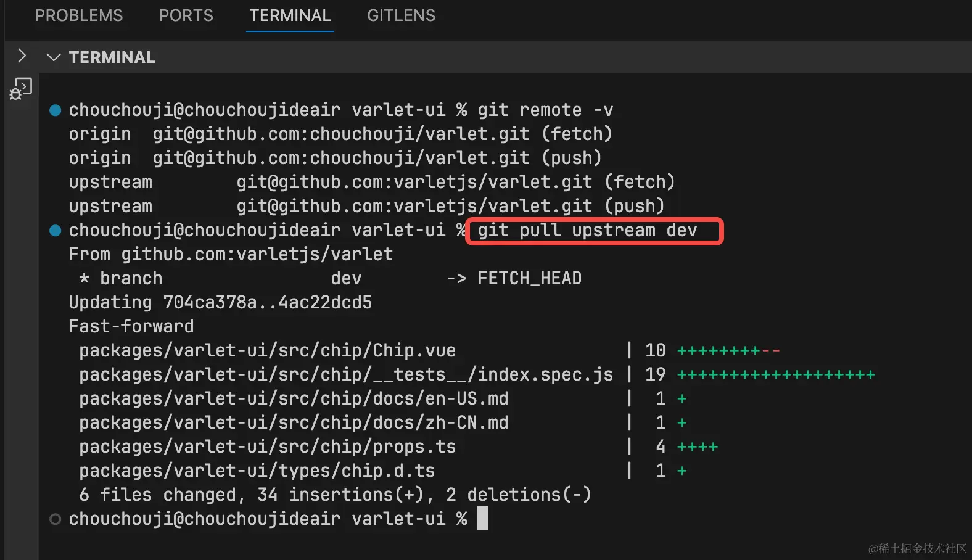Click blue command marker beside git remote -v
Image resolution: width=972 pixels, height=560 pixels.
(x=55, y=110)
